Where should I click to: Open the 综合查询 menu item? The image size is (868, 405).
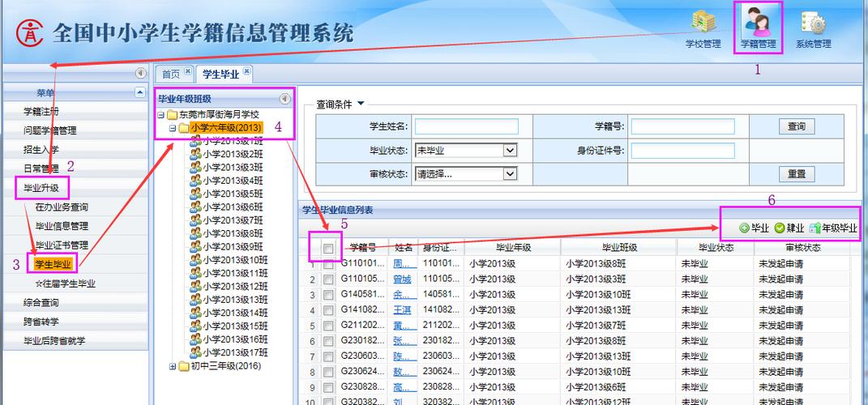point(76,303)
